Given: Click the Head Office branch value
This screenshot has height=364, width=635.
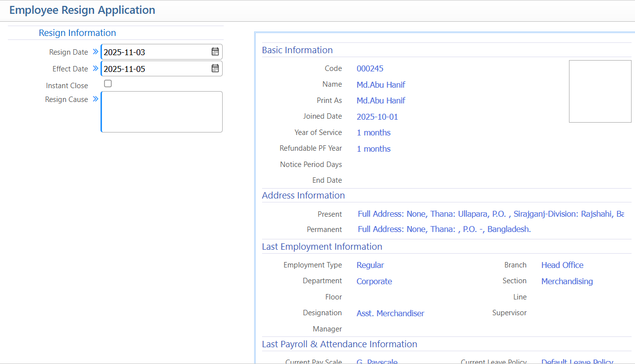Looking at the screenshot, I should 562,265.
